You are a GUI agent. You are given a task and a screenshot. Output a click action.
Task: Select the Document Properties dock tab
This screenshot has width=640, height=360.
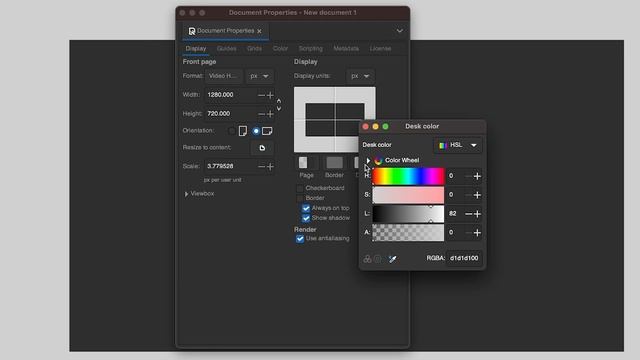pos(225,31)
